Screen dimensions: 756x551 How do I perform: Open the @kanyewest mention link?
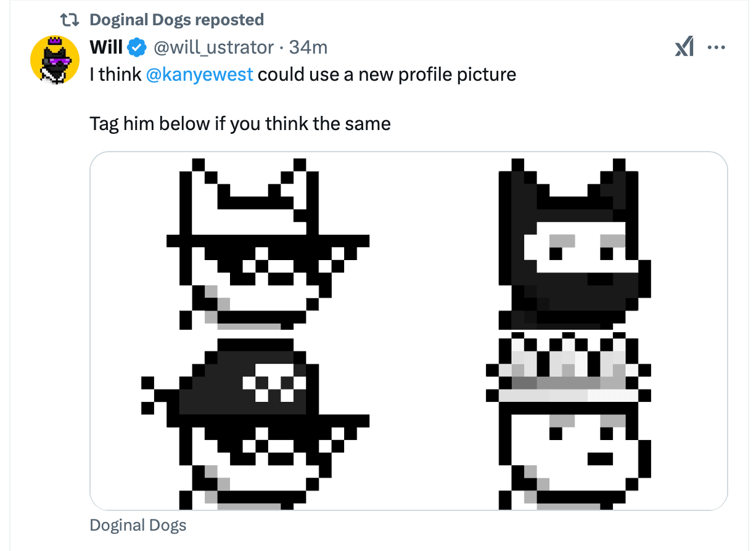[200, 75]
